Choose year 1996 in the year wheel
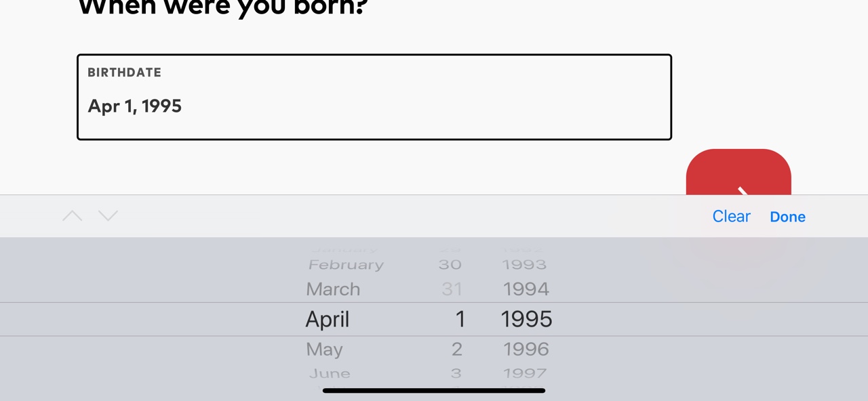868x401 pixels. 526,350
